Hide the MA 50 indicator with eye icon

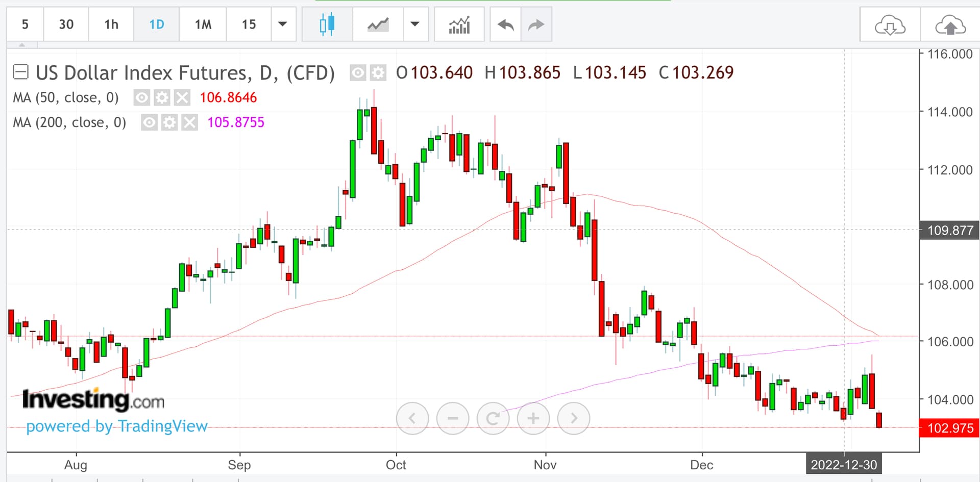[x=142, y=97]
